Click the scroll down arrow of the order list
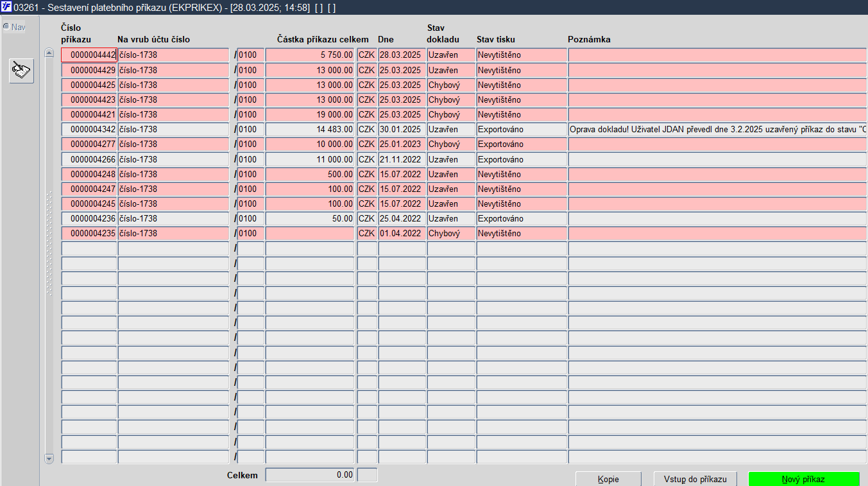Viewport: 868px width, 486px height. coord(49,458)
